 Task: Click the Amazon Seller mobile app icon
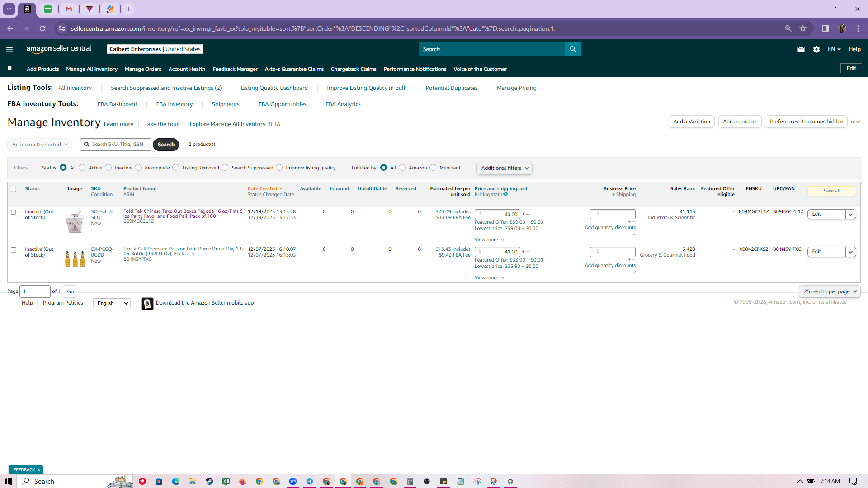(147, 304)
